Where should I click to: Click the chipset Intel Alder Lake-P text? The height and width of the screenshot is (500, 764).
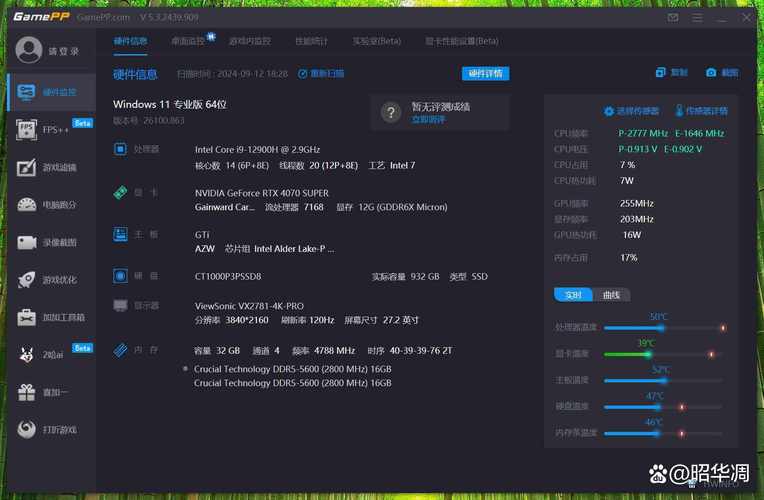(294, 249)
